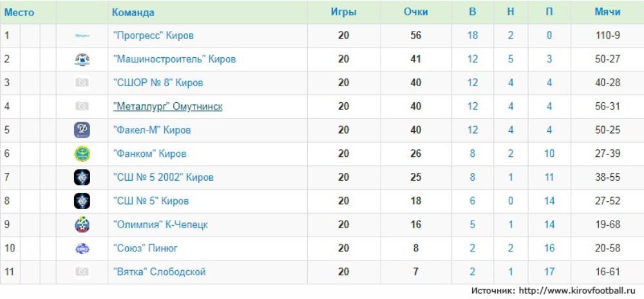Open the "Прогресс" Киров team page

click(x=153, y=36)
